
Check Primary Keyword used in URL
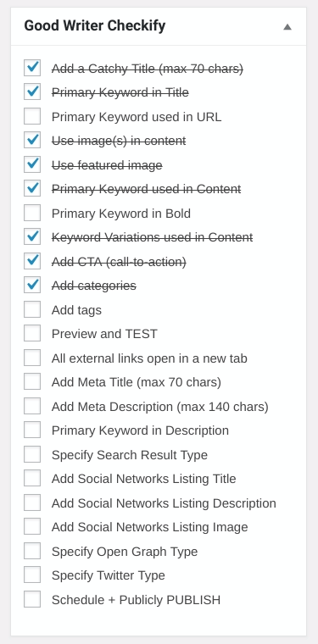pyautogui.click(x=32, y=116)
